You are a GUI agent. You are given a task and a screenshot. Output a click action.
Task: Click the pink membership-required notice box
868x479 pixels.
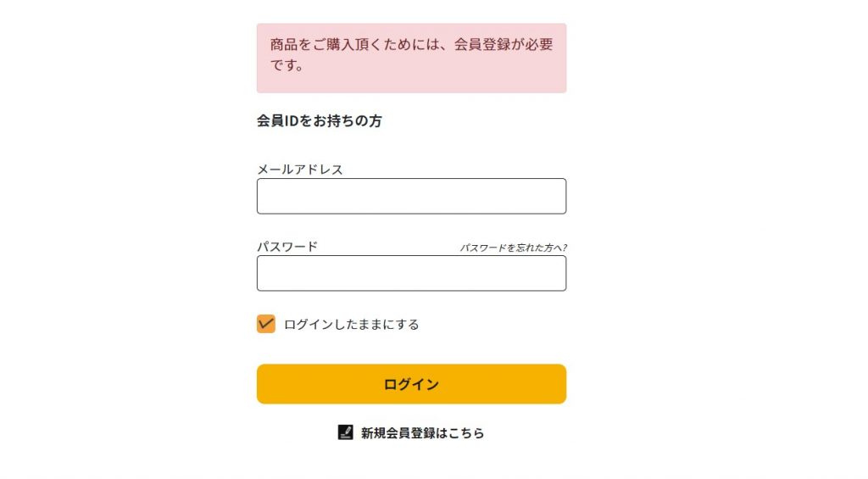tap(411, 58)
